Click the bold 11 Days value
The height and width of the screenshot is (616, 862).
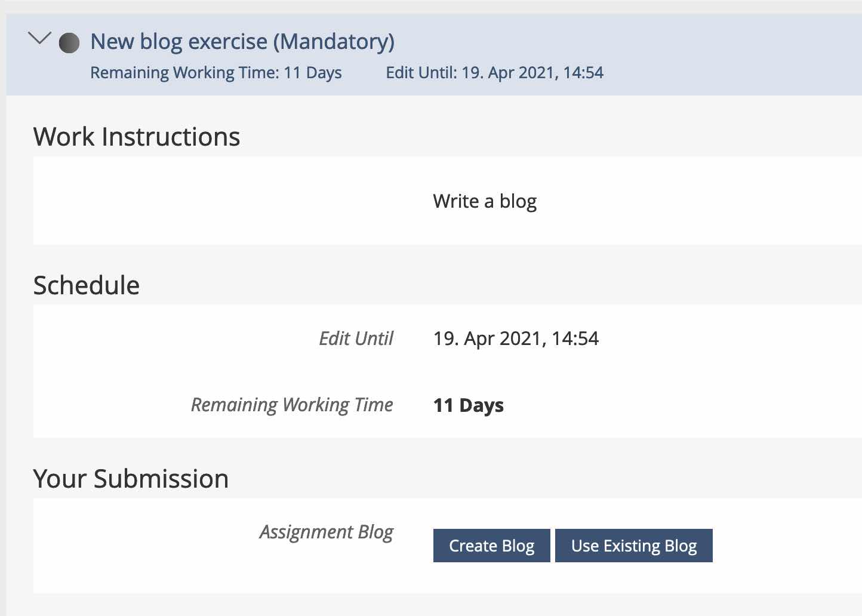point(468,405)
